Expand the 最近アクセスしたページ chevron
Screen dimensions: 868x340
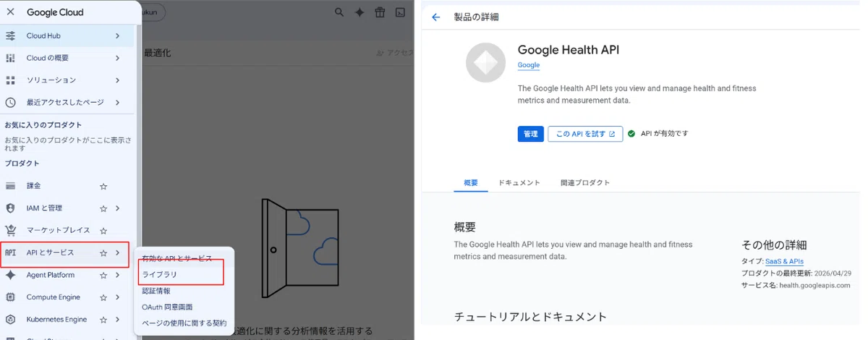coord(117,103)
